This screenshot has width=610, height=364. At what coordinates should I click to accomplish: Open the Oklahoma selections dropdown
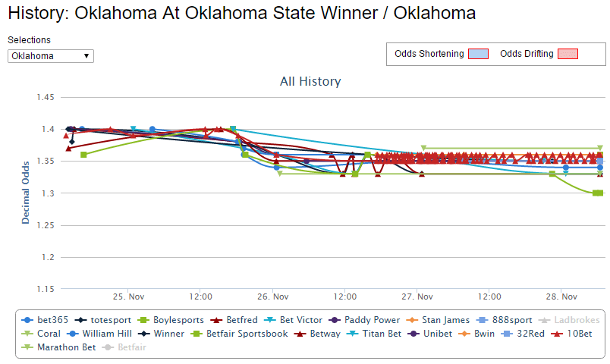point(51,56)
